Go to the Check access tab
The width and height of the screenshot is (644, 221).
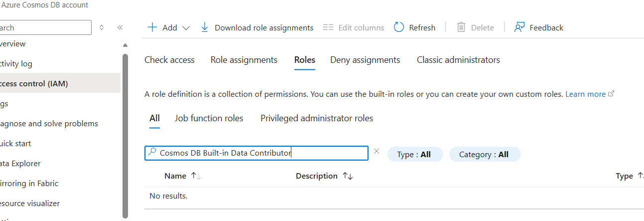point(169,60)
